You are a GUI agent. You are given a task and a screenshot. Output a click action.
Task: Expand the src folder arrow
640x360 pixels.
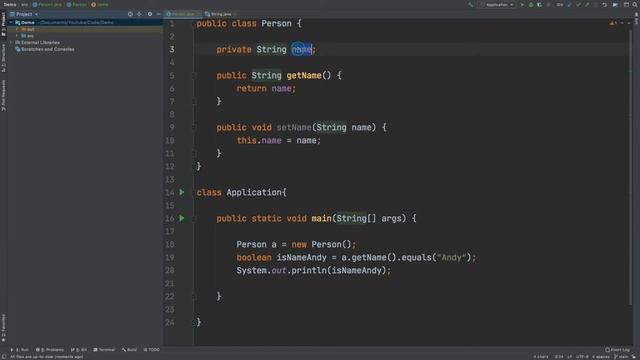(x=17, y=36)
